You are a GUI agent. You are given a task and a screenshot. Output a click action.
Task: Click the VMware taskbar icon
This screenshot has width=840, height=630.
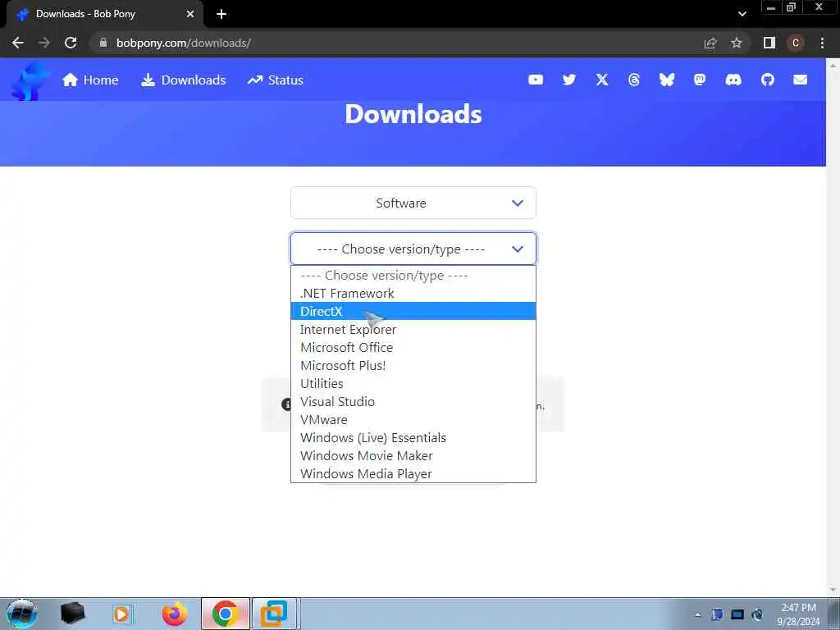[x=274, y=614]
